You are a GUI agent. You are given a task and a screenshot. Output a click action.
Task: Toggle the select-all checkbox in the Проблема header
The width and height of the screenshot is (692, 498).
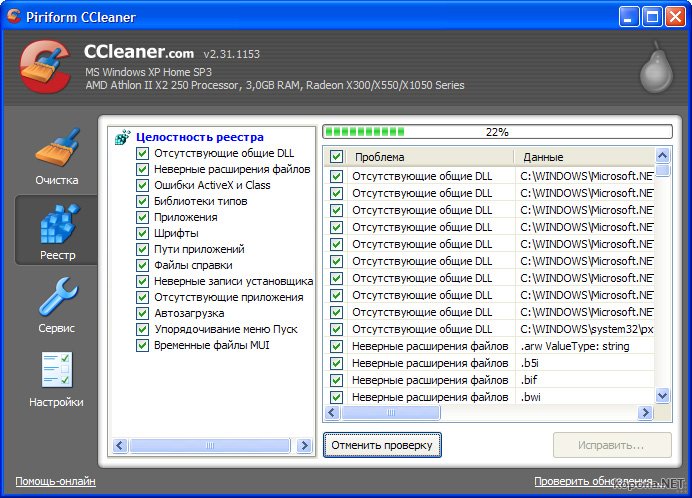(x=336, y=157)
